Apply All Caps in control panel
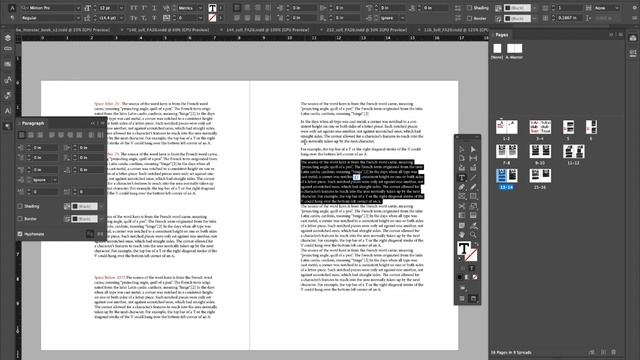640x360 pixels. point(134,8)
